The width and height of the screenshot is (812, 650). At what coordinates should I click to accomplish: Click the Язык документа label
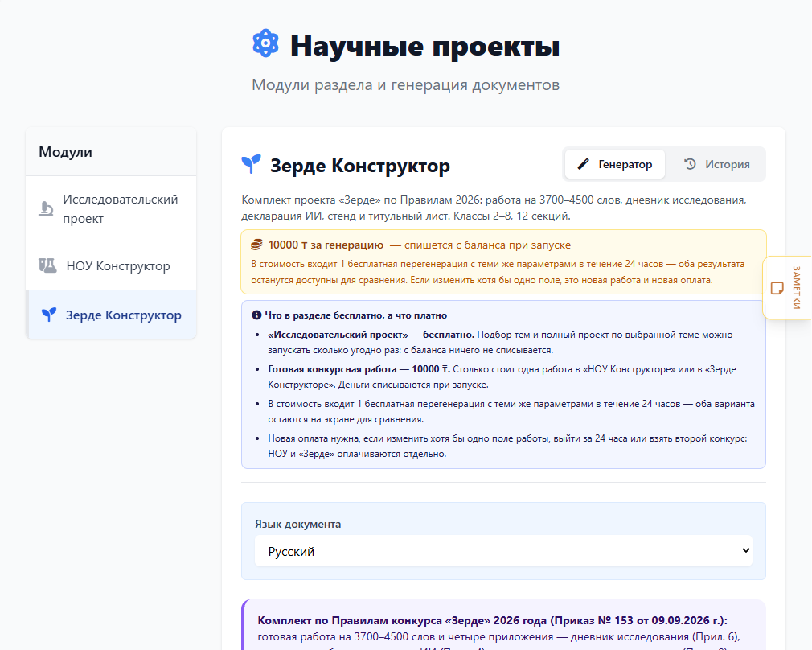click(297, 524)
